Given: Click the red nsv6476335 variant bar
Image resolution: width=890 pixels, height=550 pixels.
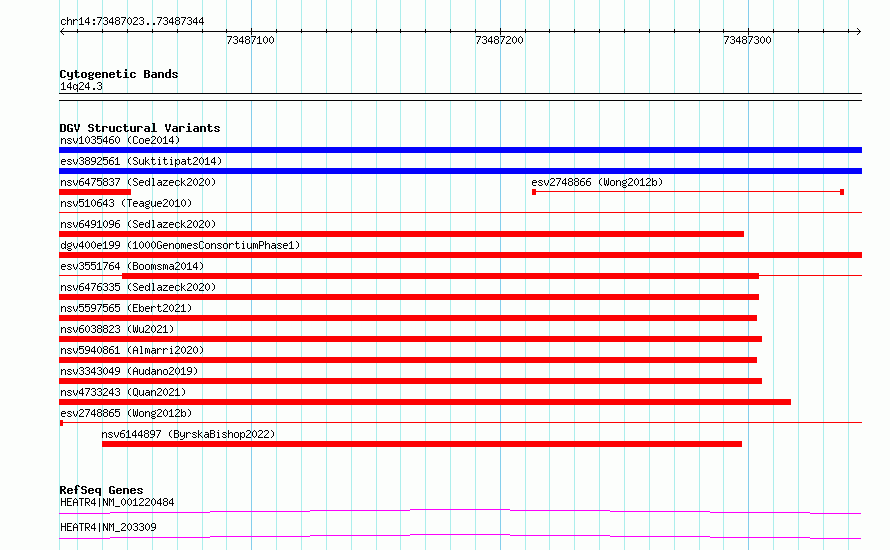Looking at the screenshot, I should pyautogui.click(x=409, y=297).
